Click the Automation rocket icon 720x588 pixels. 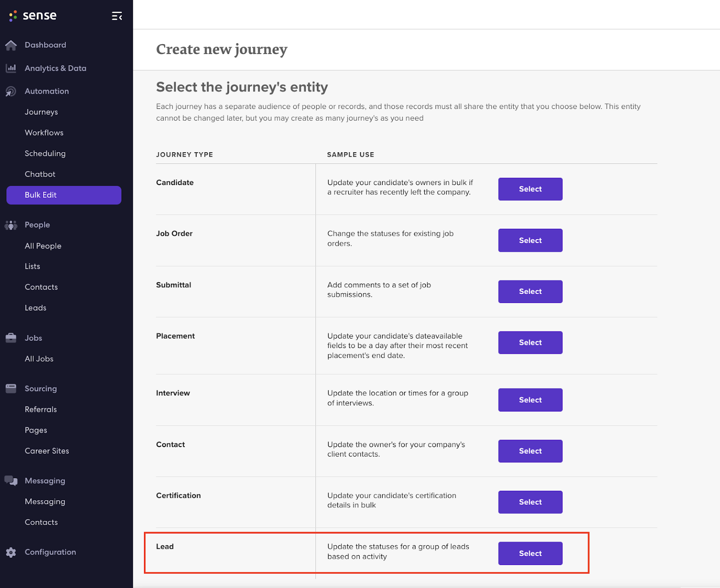[x=11, y=91]
